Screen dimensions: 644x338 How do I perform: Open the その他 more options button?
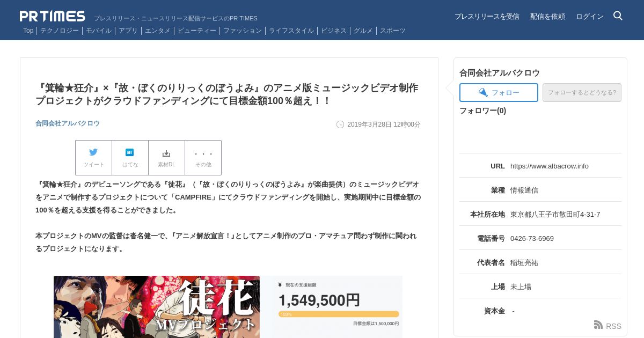coord(203,158)
